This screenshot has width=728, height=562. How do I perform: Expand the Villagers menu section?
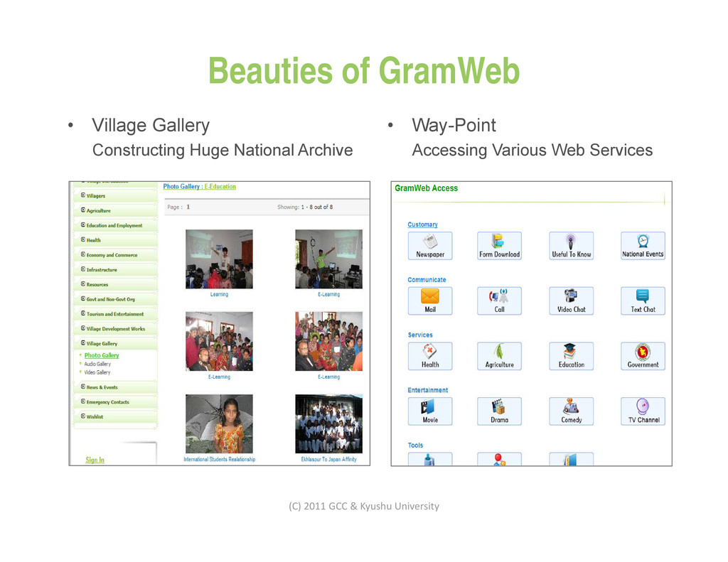[x=116, y=196]
